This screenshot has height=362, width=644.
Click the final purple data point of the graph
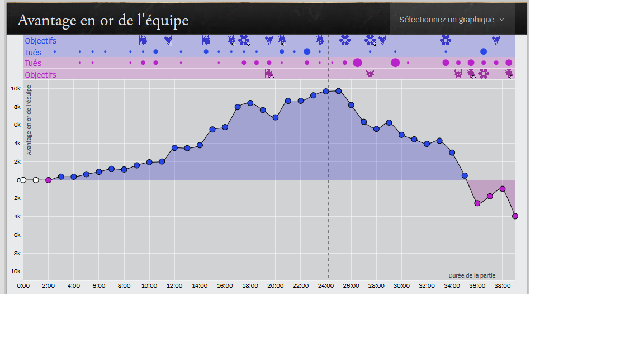point(515,216)
